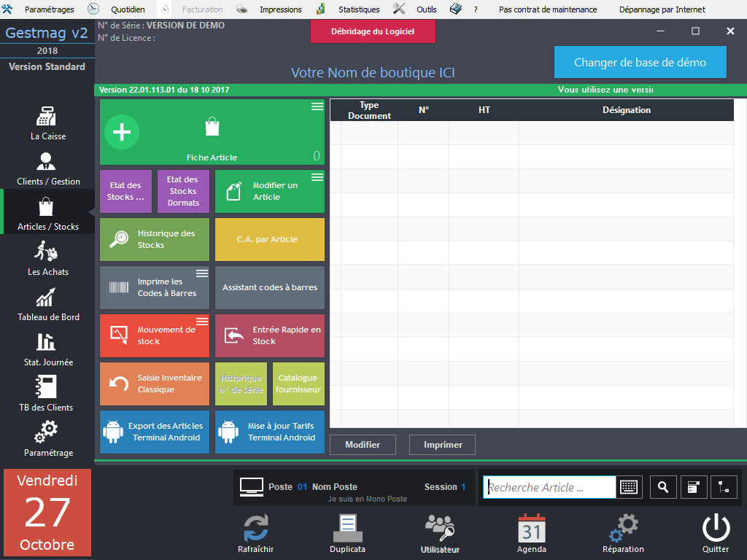Open Entrée Rapide en Stock tile
The height and width of the screenshot is (560, 747).
click(x=270, y=335)
